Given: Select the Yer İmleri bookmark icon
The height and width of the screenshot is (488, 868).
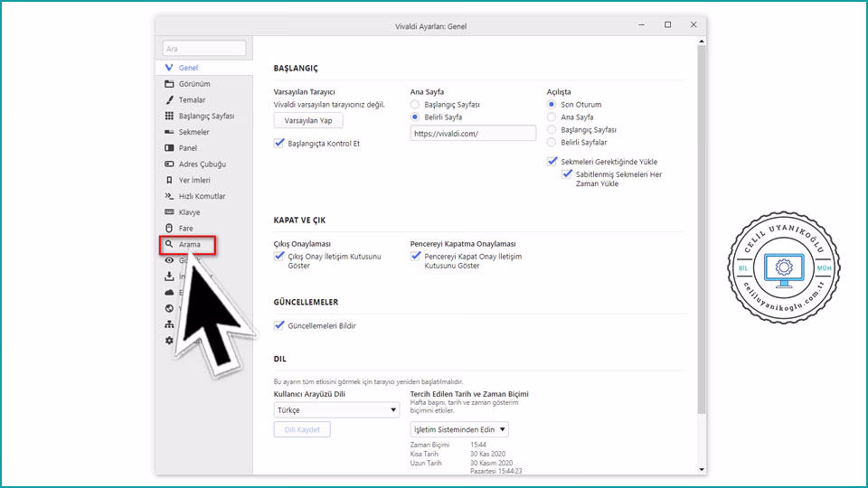Looking at the screenshot, I should click(x=169, y=181).
